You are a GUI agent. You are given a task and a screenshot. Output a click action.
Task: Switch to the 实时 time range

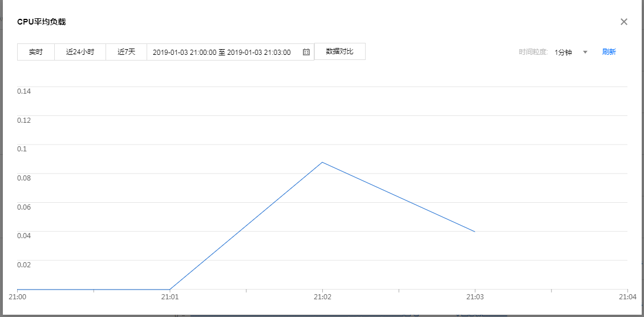pos(36,52)
